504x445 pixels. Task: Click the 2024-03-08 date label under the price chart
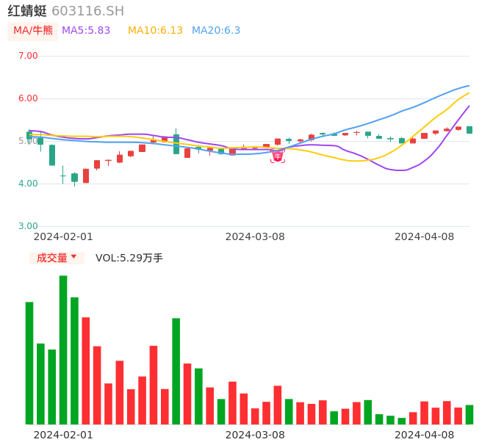click(255, 236)
